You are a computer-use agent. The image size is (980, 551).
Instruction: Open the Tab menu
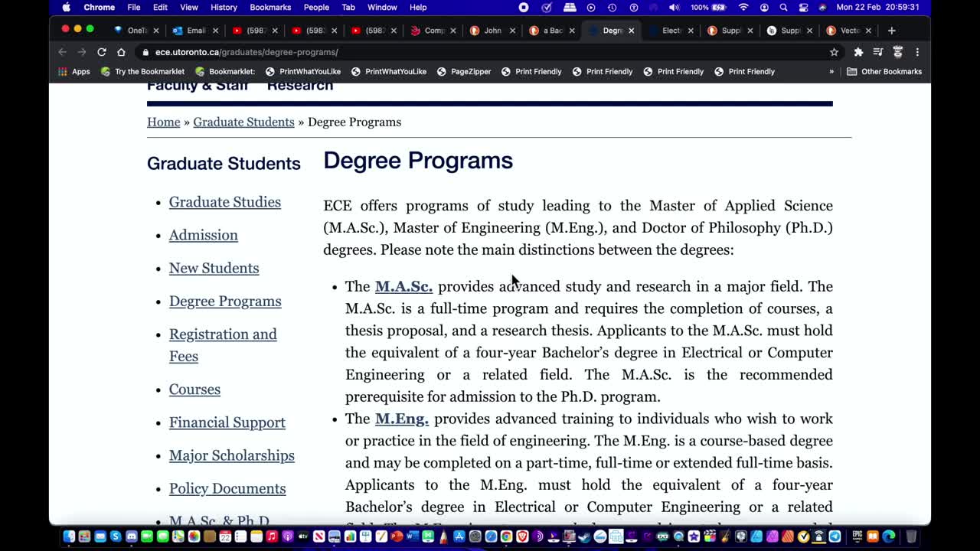348,7
